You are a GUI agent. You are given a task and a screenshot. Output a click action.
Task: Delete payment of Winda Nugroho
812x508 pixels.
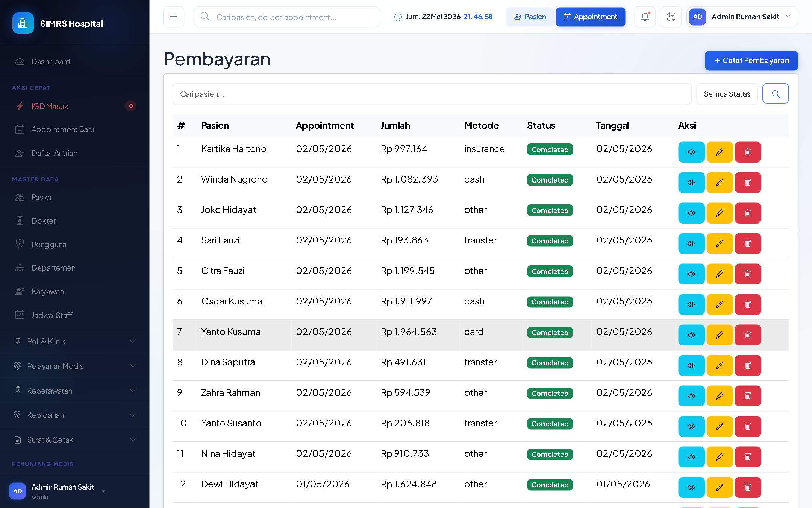click(748, 183)
